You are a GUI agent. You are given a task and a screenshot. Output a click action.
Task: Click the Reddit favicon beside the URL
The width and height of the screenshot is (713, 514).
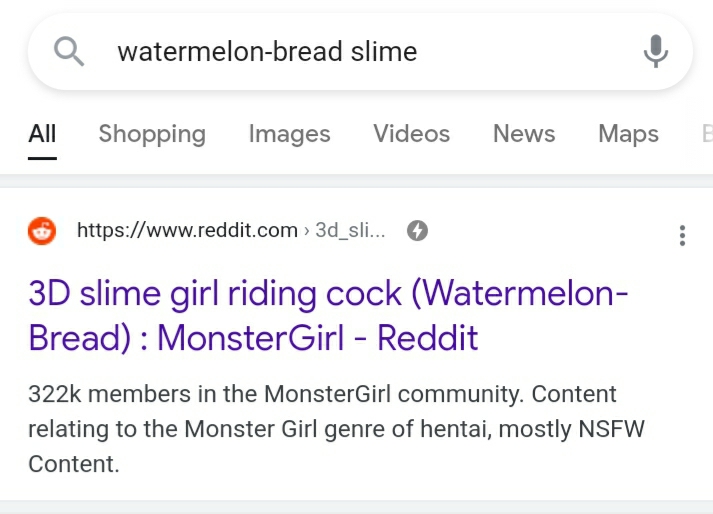[x=42, y=231]
